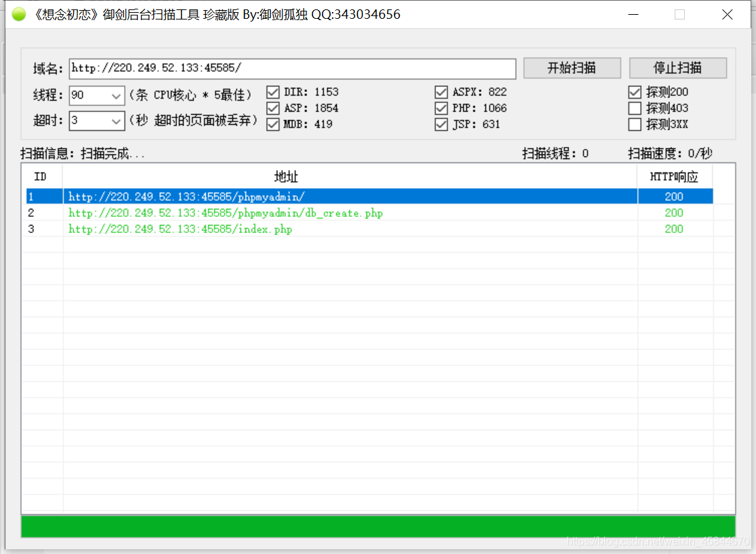Uncheck the PHP dictionary checkbox
This screenshot has width=756, height=554.
pos(442,108)
